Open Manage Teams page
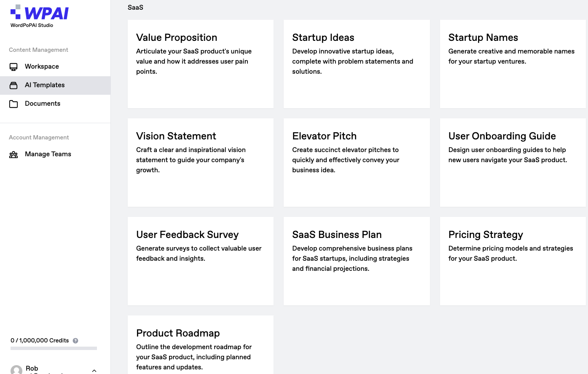 coord(48,154)
